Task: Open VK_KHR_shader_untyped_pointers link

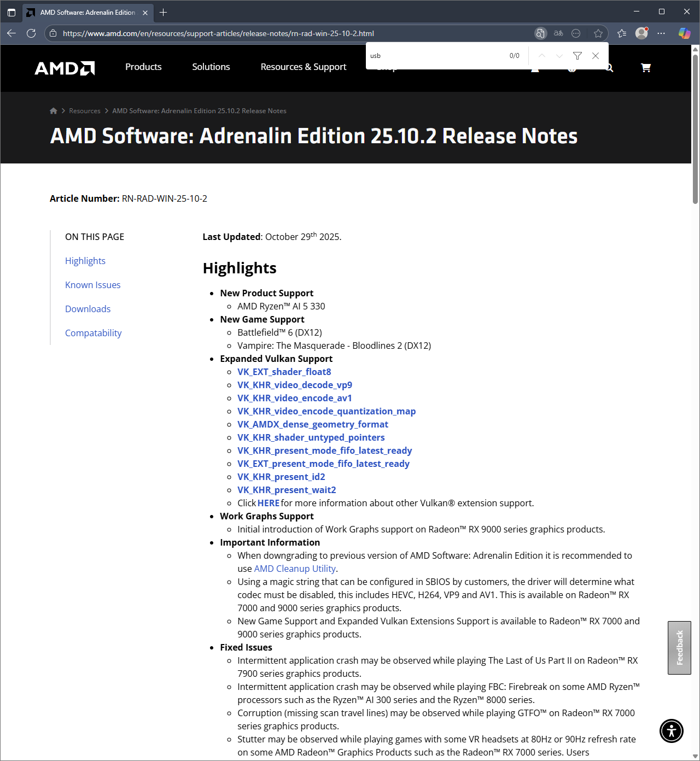Action: coord(311,437)
